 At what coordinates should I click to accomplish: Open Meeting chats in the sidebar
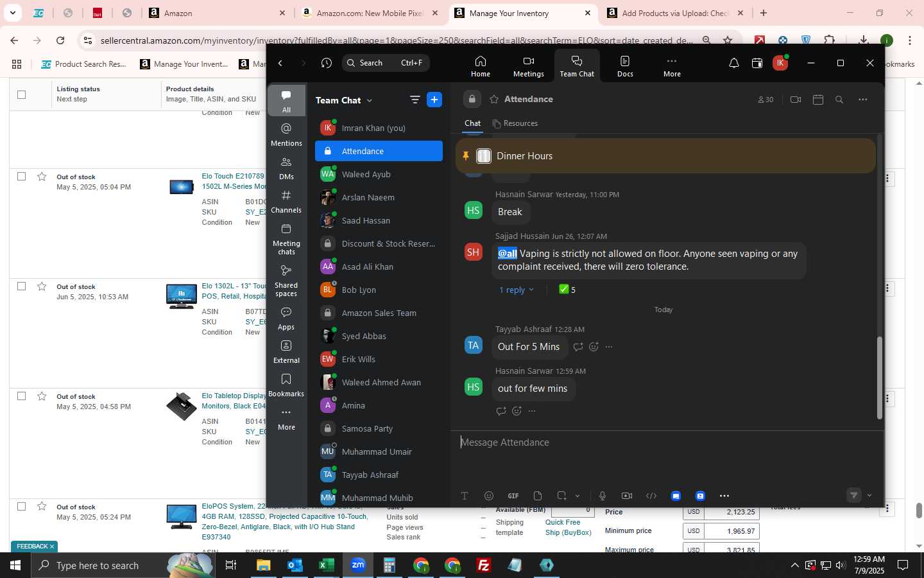pos(286,238)
